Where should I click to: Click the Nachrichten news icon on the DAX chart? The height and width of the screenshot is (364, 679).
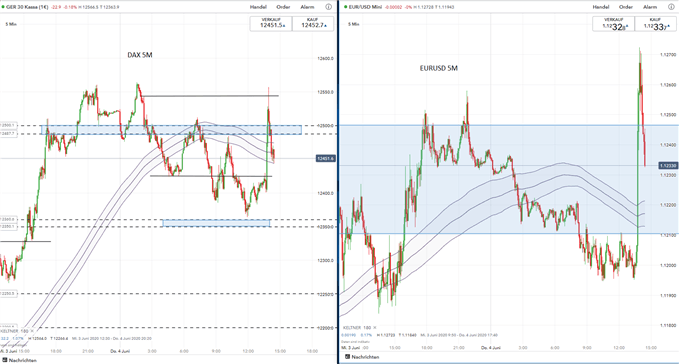tap(5, 360)
